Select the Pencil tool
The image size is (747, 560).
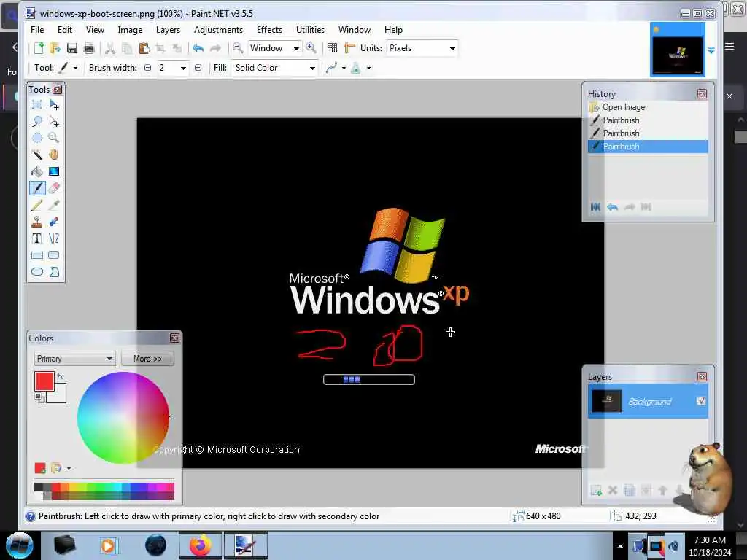36,205
